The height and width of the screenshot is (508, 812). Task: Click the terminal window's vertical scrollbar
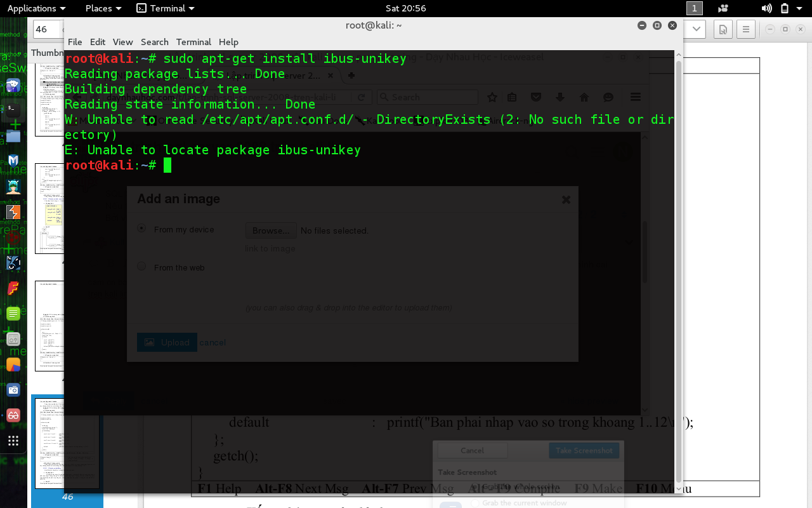click(x=679, y=272)
